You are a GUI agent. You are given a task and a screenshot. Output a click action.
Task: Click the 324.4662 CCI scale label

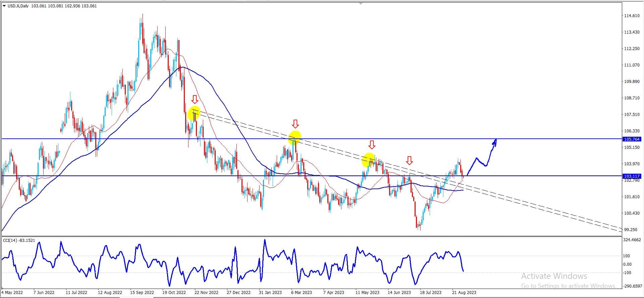pyautogui.click(x=632, y=240)
